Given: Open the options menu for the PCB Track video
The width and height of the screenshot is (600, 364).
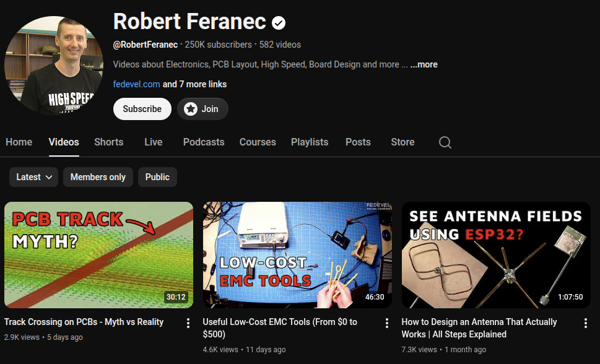Looking at the screenshot, I should (188, 323).
